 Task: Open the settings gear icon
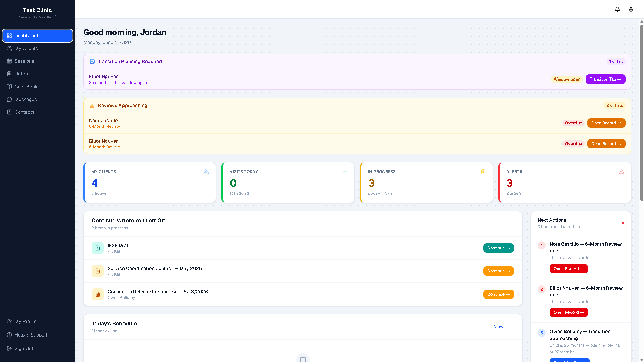631,9
